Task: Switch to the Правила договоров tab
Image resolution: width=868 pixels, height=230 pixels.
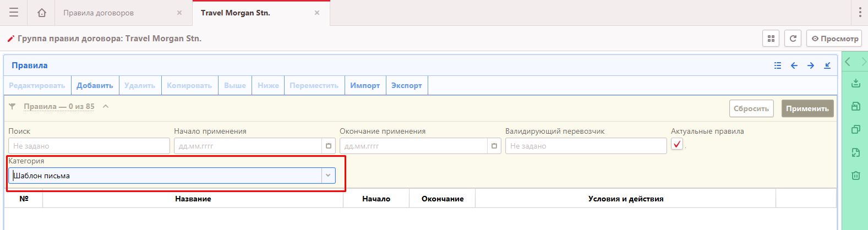Action: [x=99, y=13]
